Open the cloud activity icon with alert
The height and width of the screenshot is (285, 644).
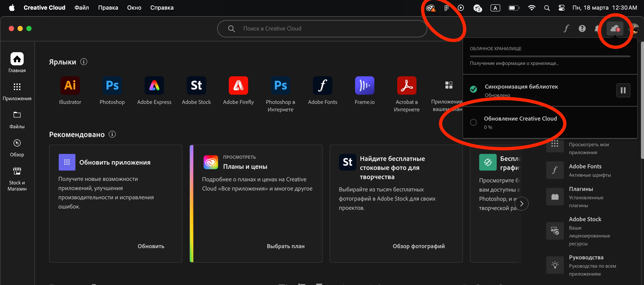click(x=615, y=28)
